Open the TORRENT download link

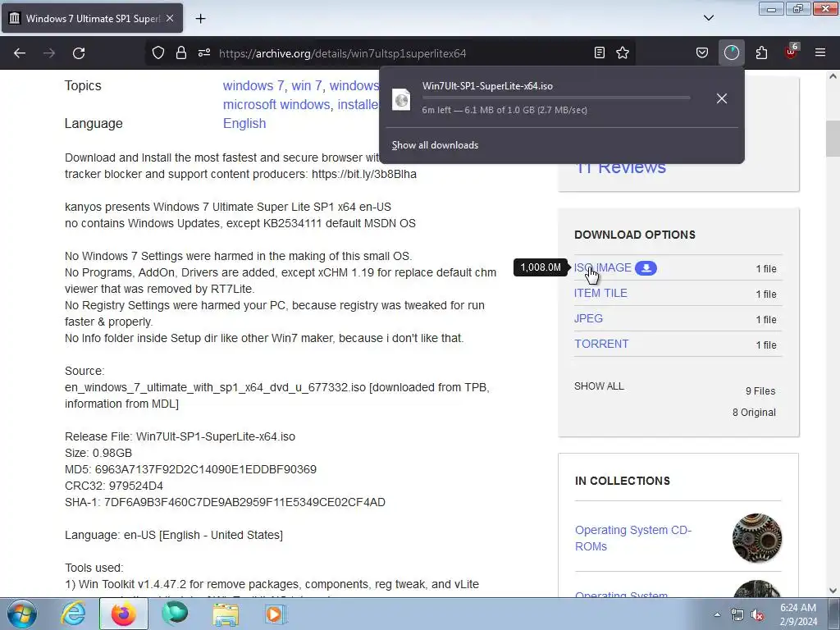coord(601,344)
